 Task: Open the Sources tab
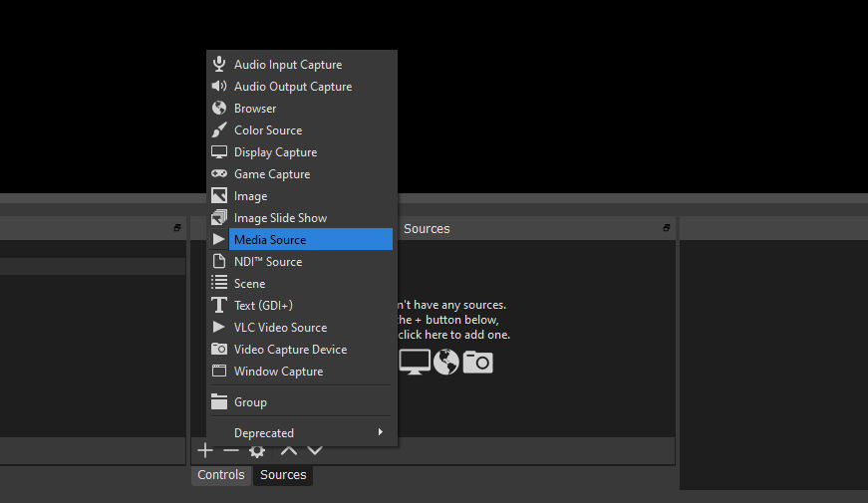[x=283, y=475]
